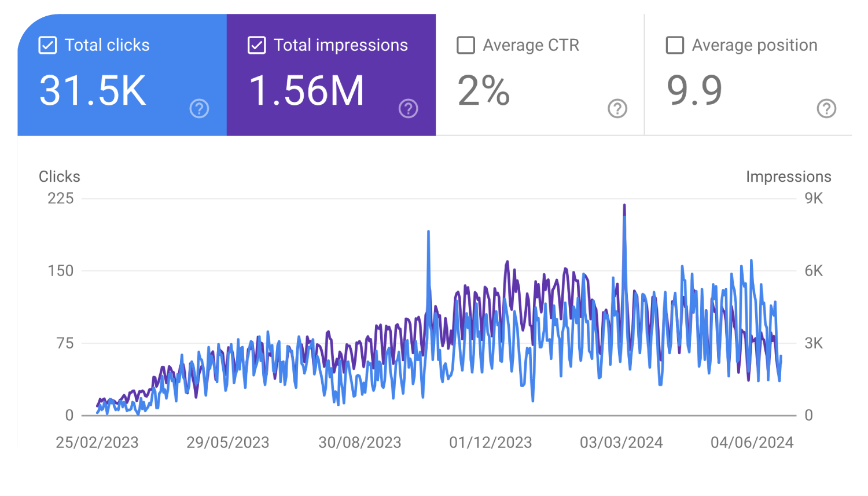
Task: Click the 1.56M total impressions value
Action: click(307, 91)
